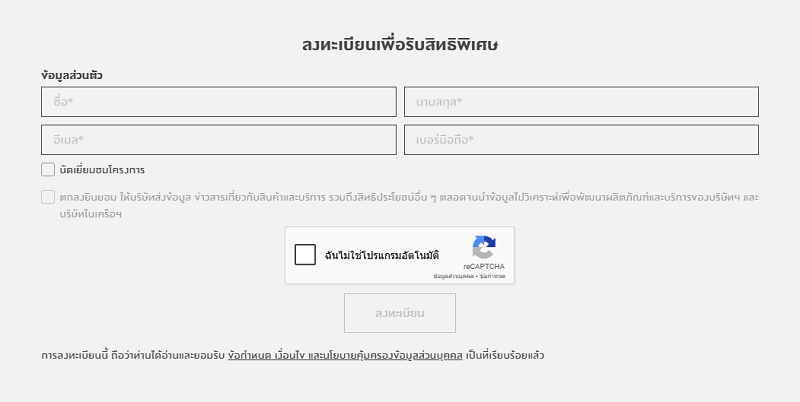Enable the นัดเยี่ยมชมโครงการ checkbox
The width and height of the screenshot is (800, 402).
48,169
